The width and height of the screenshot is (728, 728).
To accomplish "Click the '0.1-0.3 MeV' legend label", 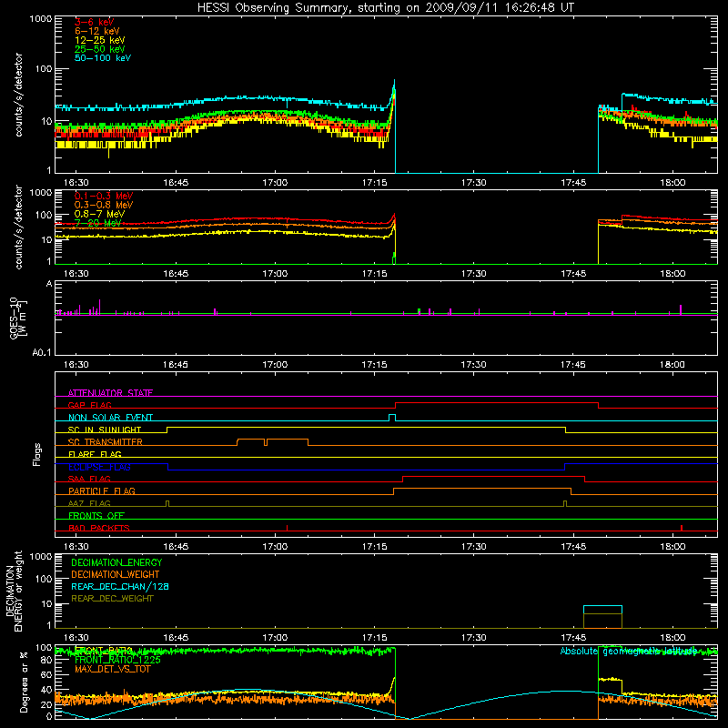I will (x=104, y=196).
